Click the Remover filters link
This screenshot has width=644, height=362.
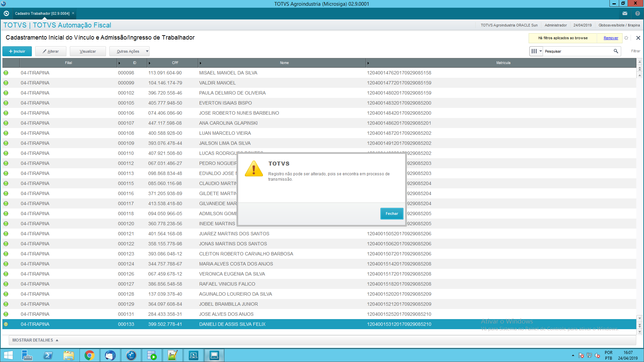(611, 38)
